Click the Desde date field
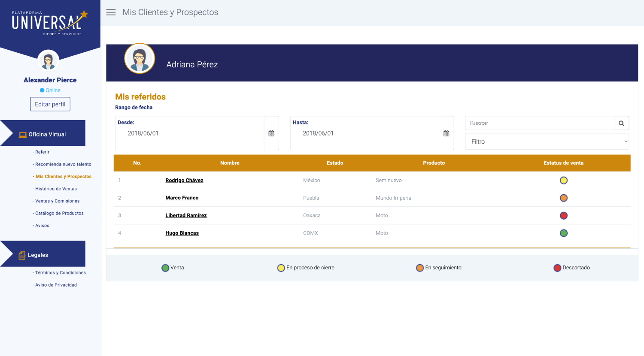 coord(190,133)
